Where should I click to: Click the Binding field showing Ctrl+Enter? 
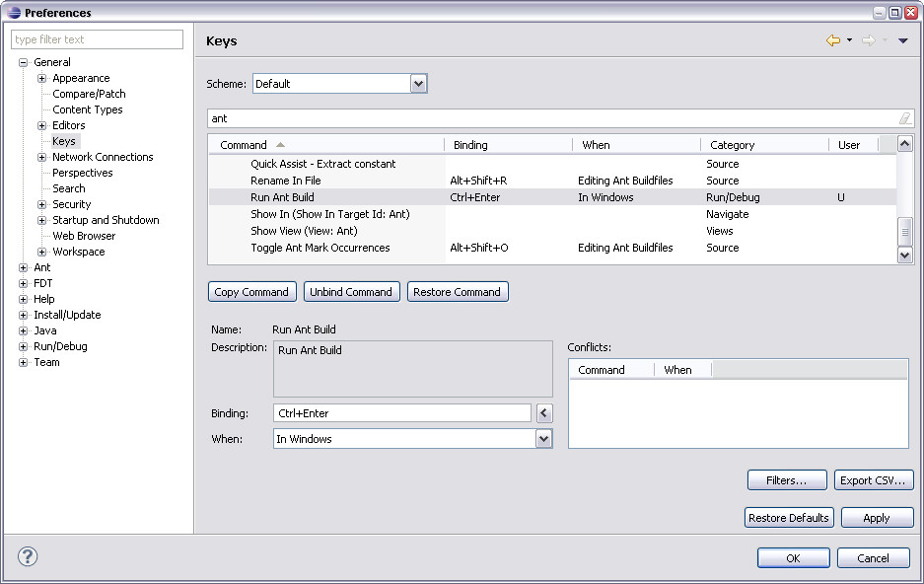[402, 413]
